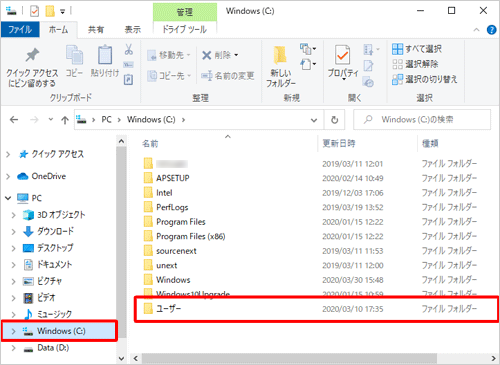
Task: Click the navigation pane scroll down arrow
Action: point(121,359)
